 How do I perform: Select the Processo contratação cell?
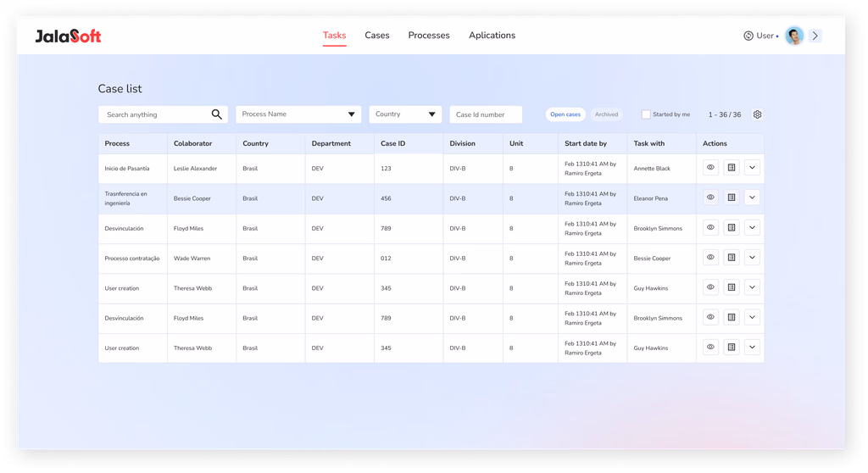click(133, 258)
